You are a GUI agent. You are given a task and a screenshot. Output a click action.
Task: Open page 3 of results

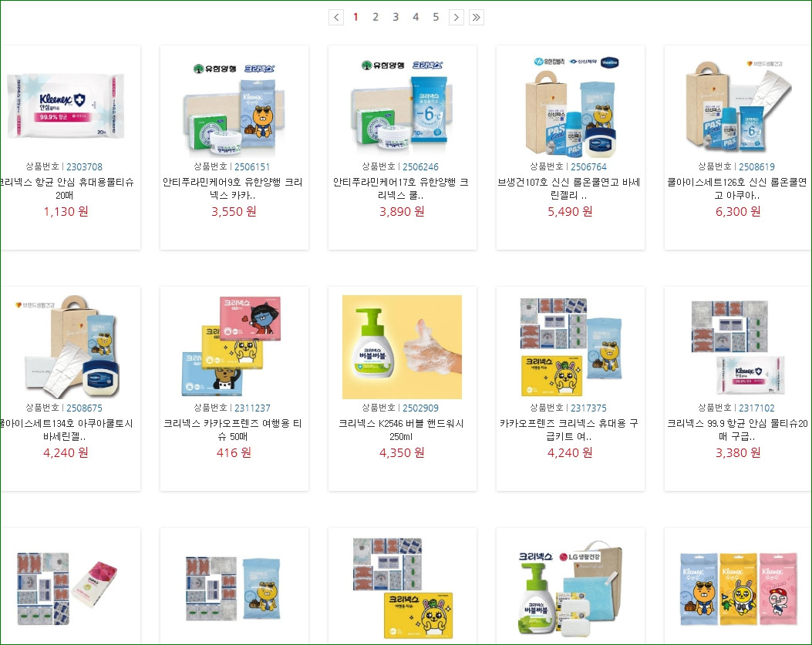pos(396,17)
